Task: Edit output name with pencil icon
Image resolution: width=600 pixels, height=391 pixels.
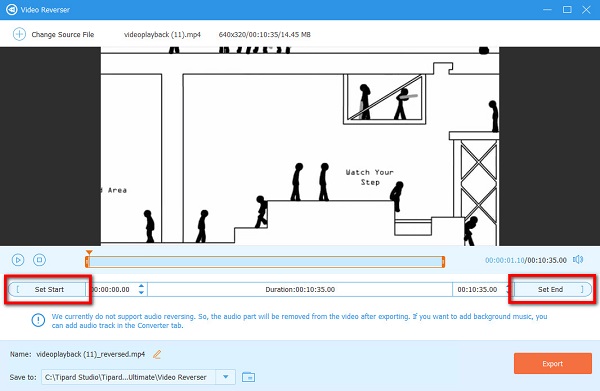Action: tap(157, 354)
